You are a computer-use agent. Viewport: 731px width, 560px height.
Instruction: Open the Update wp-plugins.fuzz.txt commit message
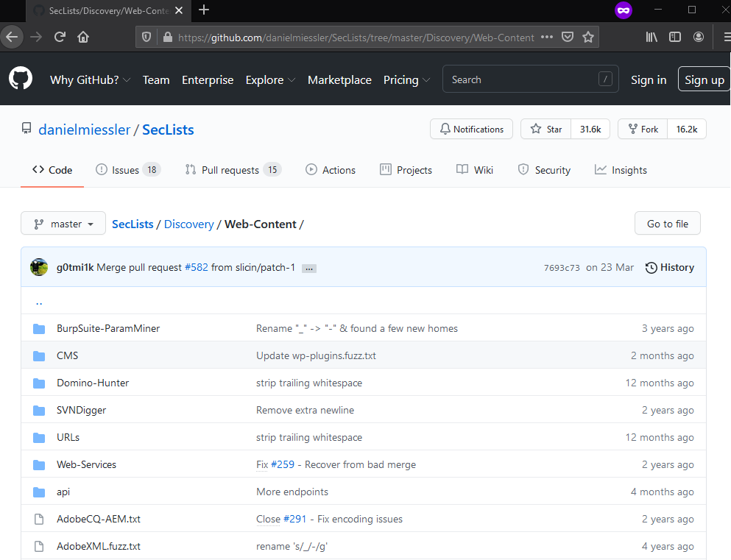tap(316, 355)
